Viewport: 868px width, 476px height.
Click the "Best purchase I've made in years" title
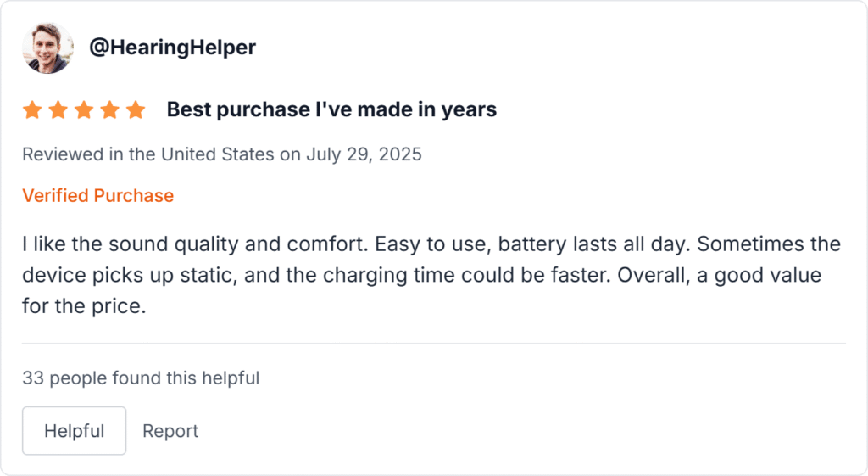point(331,109)
